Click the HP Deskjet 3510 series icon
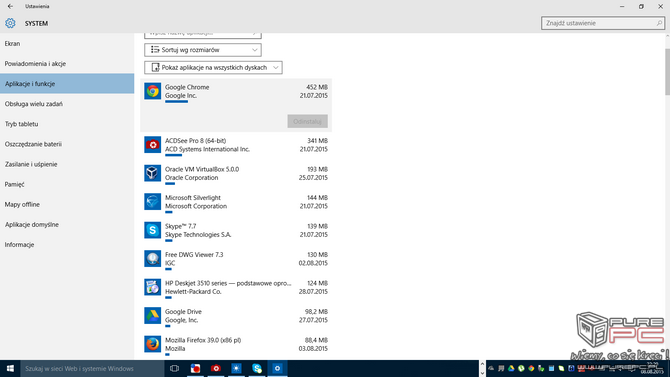 (x=153, y=287)
